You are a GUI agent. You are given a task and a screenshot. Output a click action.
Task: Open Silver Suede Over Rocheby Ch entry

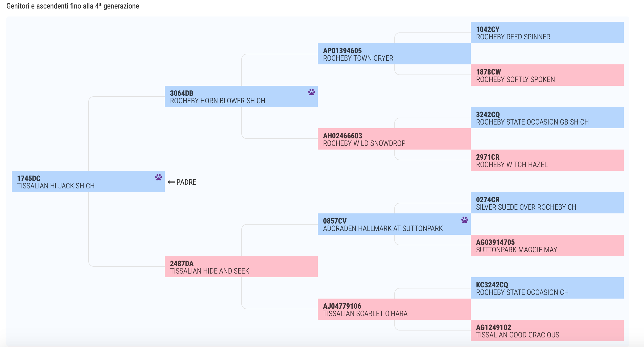pyautogui.click(x=547, y=203)
